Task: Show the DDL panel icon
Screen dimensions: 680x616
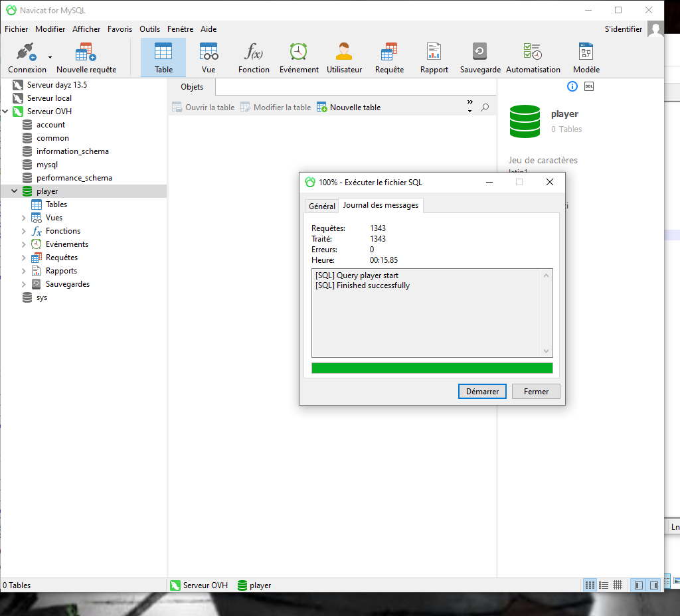Action: click(589, 86)
